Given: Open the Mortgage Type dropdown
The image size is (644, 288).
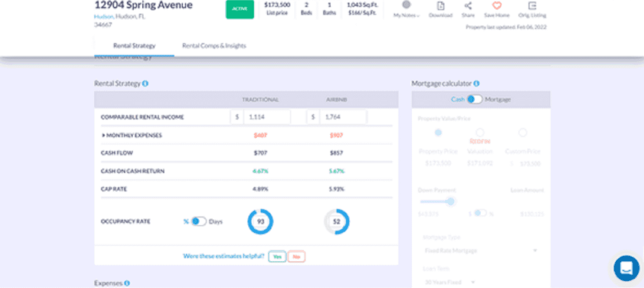Looking at the screenshot, I should (480, 251).
